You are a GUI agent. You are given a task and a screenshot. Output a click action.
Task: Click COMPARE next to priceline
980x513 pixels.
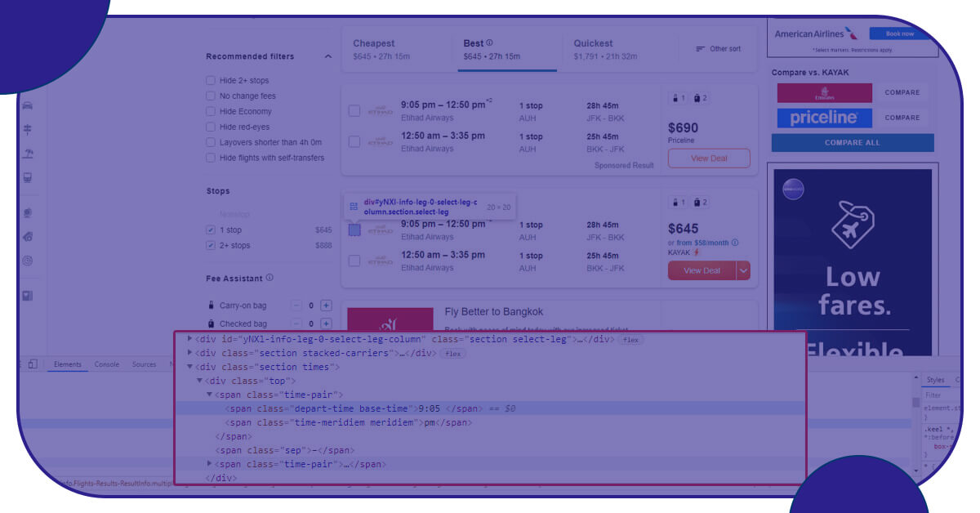[902, 118]
